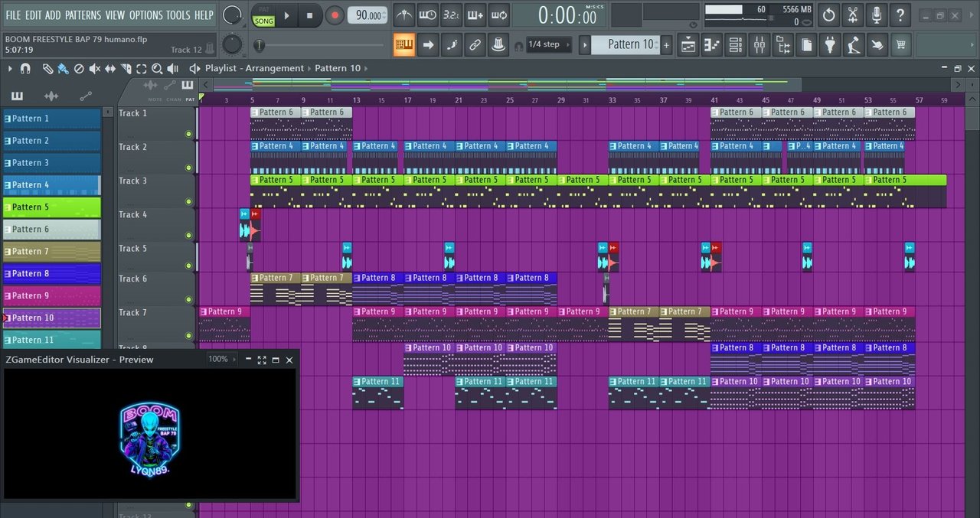Open the help question mark icon
980x518 pixels.
click(x=900, y=15)
